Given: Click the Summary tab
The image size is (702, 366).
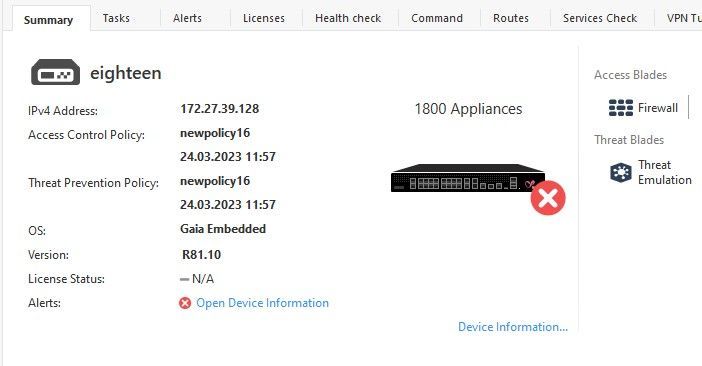Looking at the screenshot, I should (48, 20).
